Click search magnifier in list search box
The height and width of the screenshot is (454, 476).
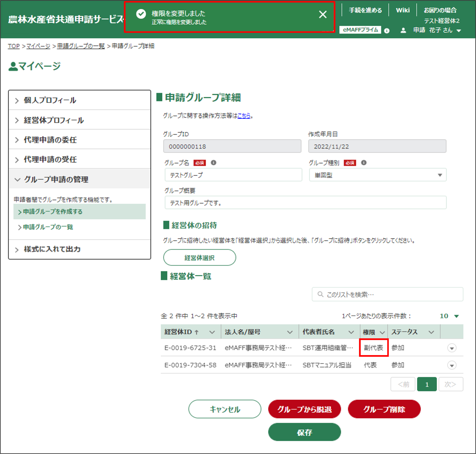pos(320,294)
